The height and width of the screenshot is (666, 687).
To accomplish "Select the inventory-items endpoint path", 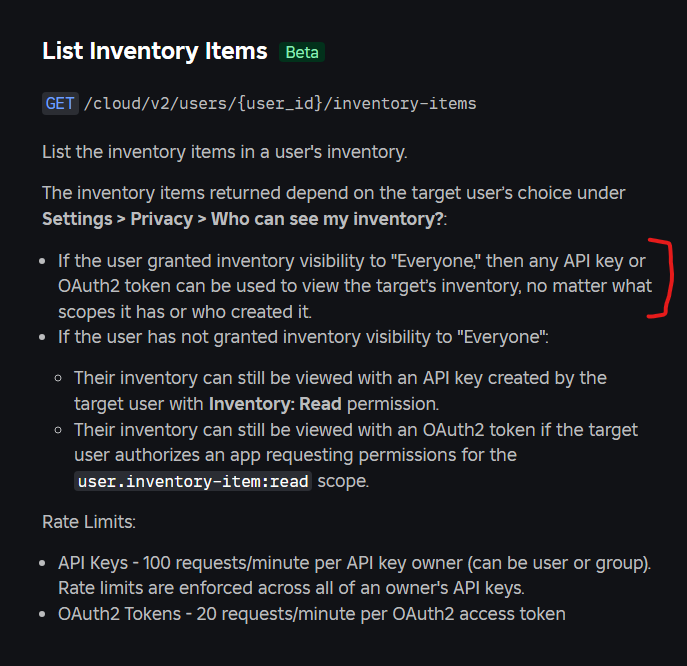I will (280, 103).
